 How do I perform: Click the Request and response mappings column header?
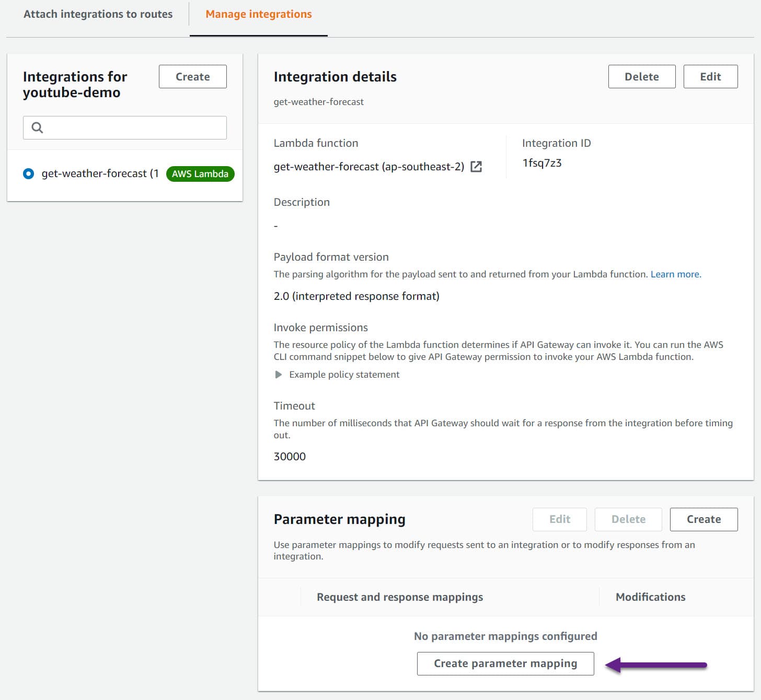click(x=400, y=597)
